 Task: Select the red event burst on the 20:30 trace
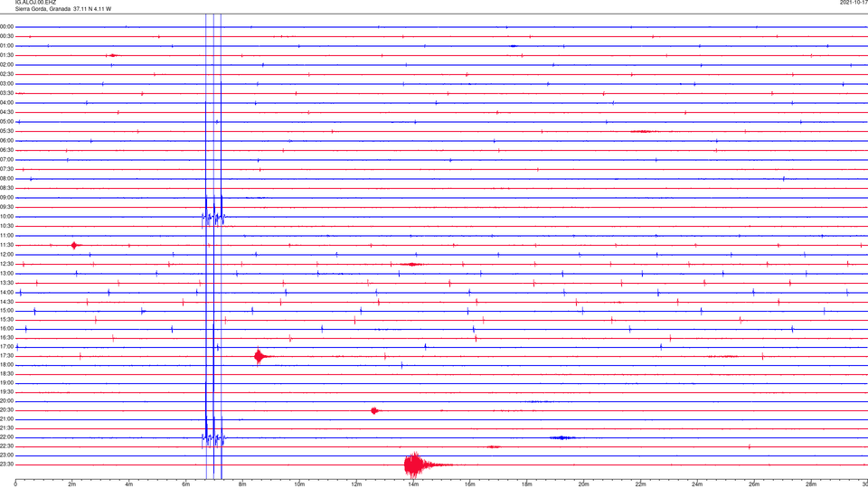374,410
